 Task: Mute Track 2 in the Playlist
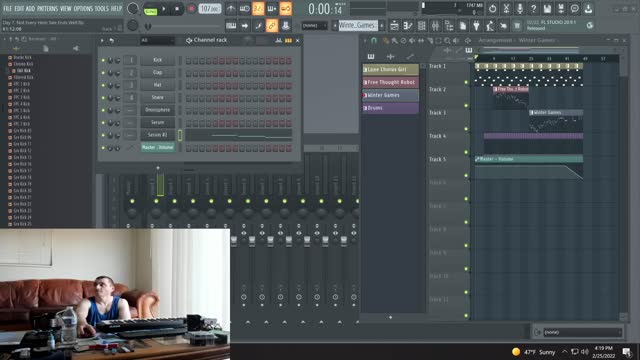click(x=466, y=106)
